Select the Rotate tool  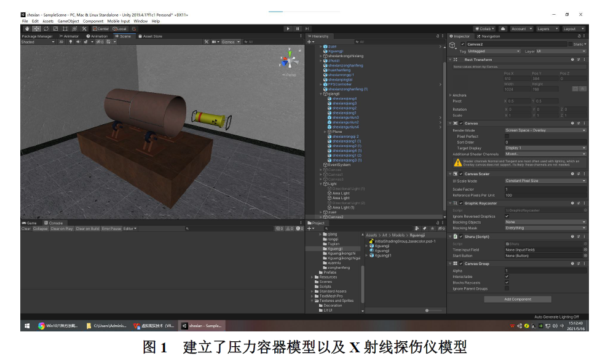tap(46, 29)
